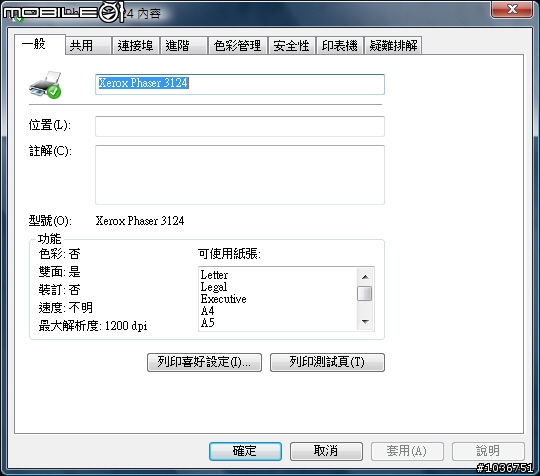Click the printer icon with green checkmark
540x476 pixels.
pyautogui.click(x=45, y=85)
